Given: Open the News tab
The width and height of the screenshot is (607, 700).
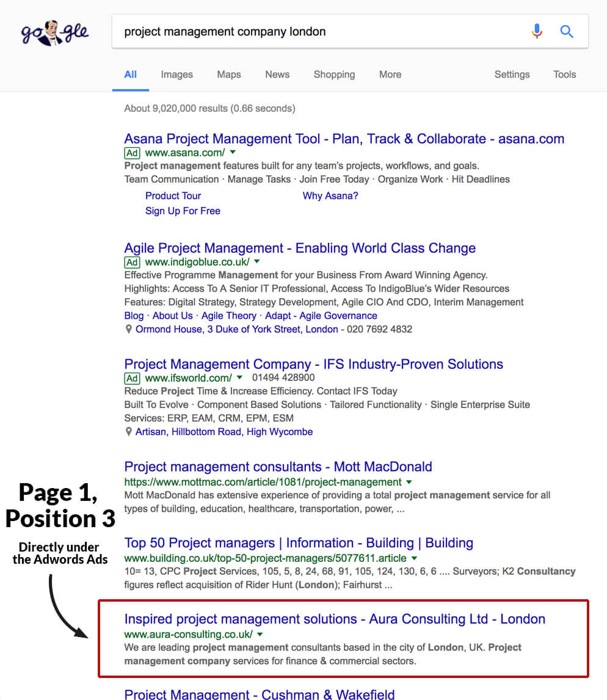Looking at the screenshot, I should point(277,75).
